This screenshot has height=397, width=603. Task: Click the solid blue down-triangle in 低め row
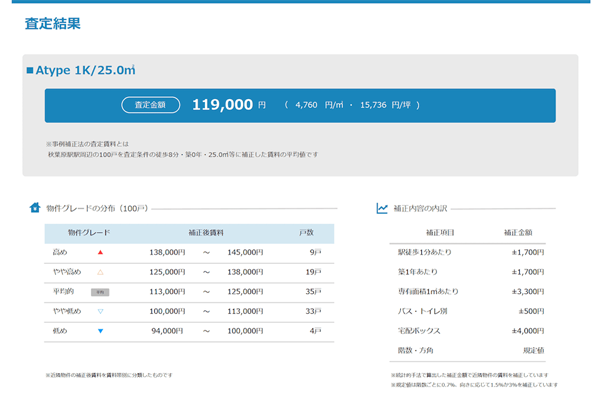click(x=100, y=331)
